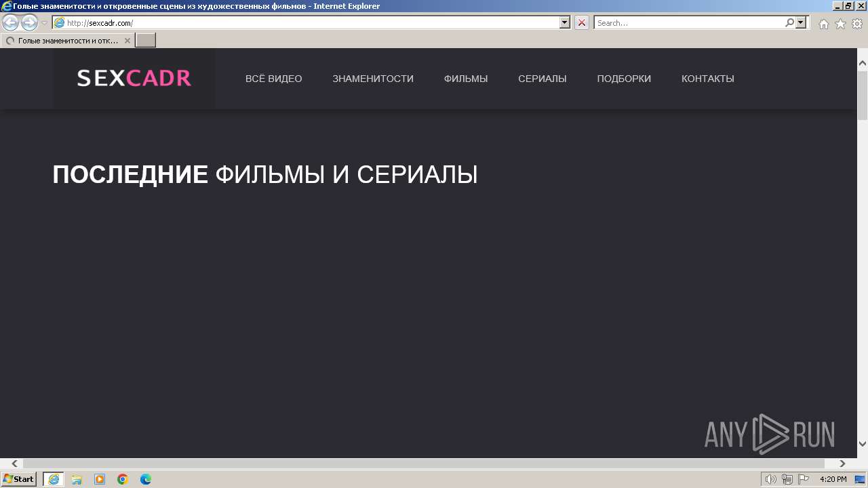Restore down the Internet Explorer window
868x488 pixels.
click(849, 6)
